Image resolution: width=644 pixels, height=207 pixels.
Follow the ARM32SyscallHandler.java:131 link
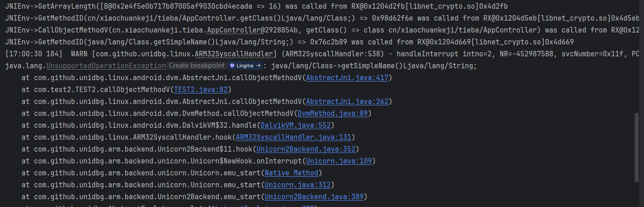pos(294,137)
